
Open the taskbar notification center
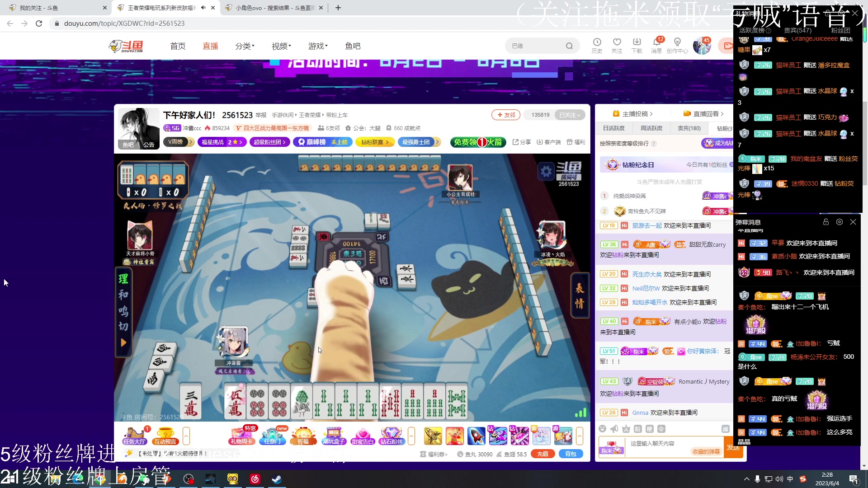[854, 479]
